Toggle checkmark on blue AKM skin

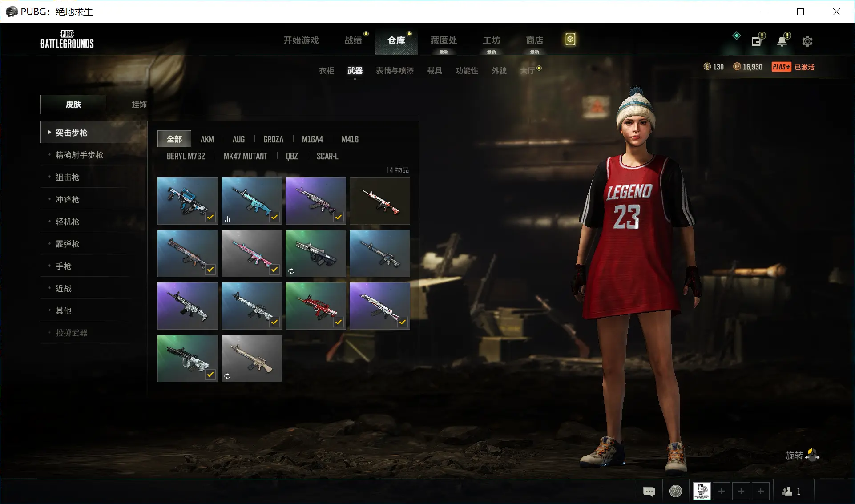pos(210,217)
